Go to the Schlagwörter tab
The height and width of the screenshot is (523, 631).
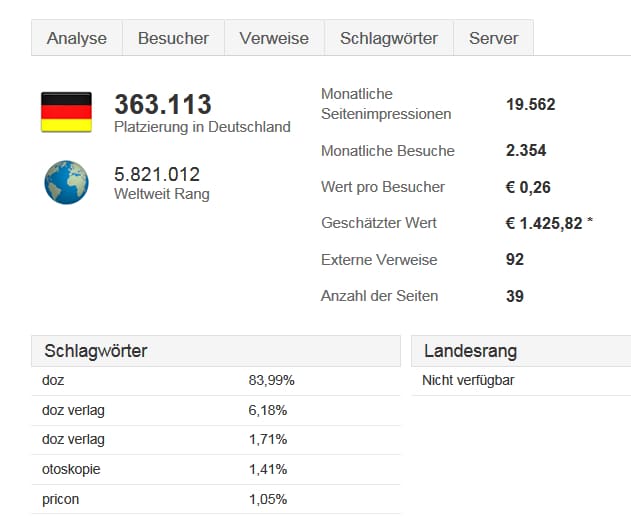[389, 38]
